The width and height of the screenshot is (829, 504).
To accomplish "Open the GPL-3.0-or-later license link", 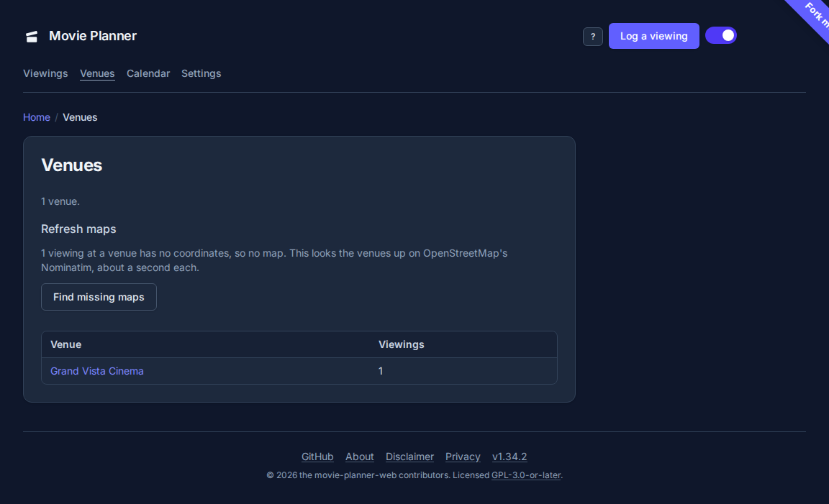I will tap(526, 475).
